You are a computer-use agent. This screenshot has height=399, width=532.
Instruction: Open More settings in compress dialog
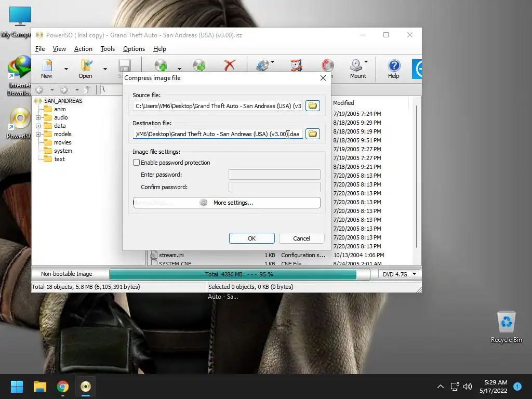click(227, 203)
